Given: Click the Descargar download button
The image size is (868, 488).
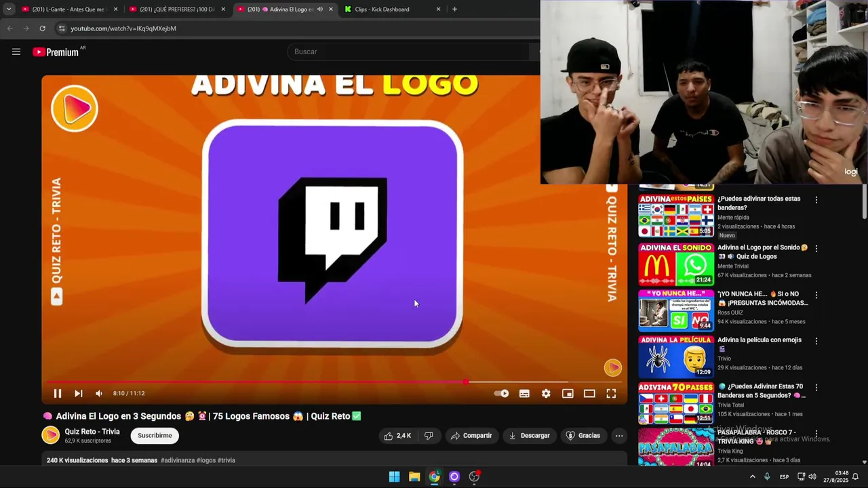Looking at the screenshot, I should (x=530, y=436).
